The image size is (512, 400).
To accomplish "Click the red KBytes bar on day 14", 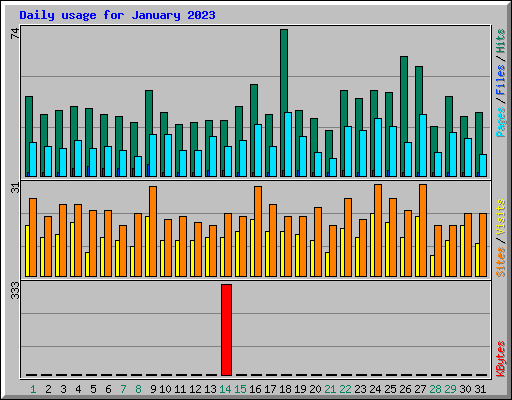I will [x=226, y=330].
